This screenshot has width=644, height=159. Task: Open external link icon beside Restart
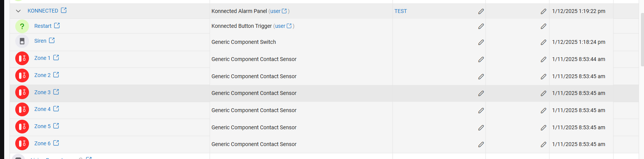(x=57, y=26)
